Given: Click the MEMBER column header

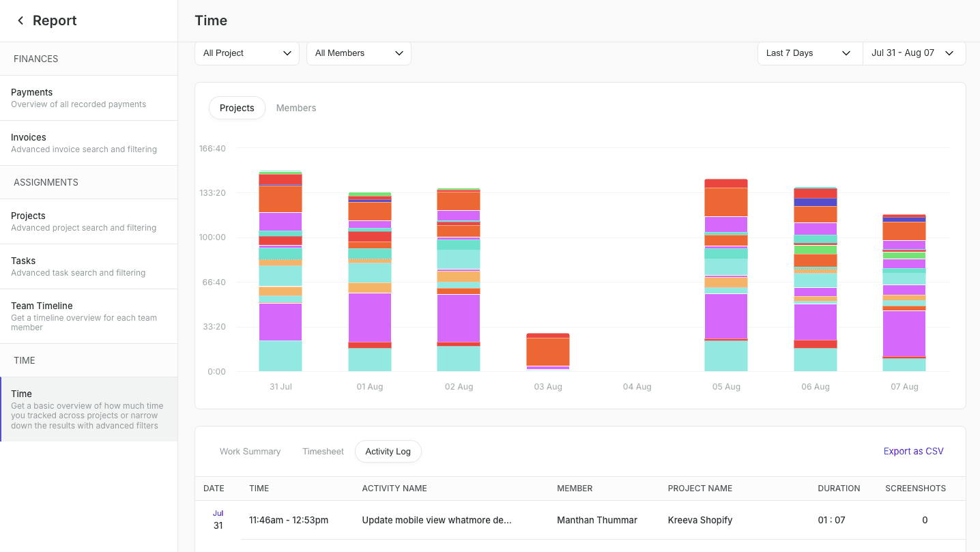Looking at the screenshot, I should pos(575,489).
